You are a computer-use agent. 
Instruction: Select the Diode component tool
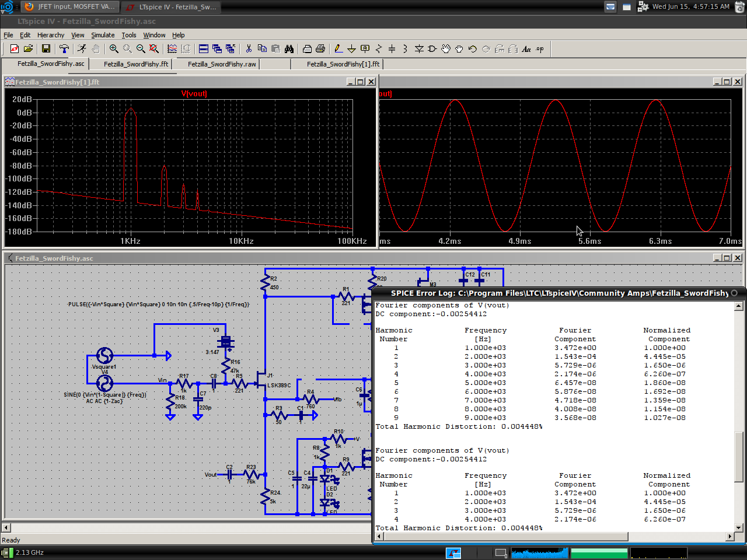419,49
